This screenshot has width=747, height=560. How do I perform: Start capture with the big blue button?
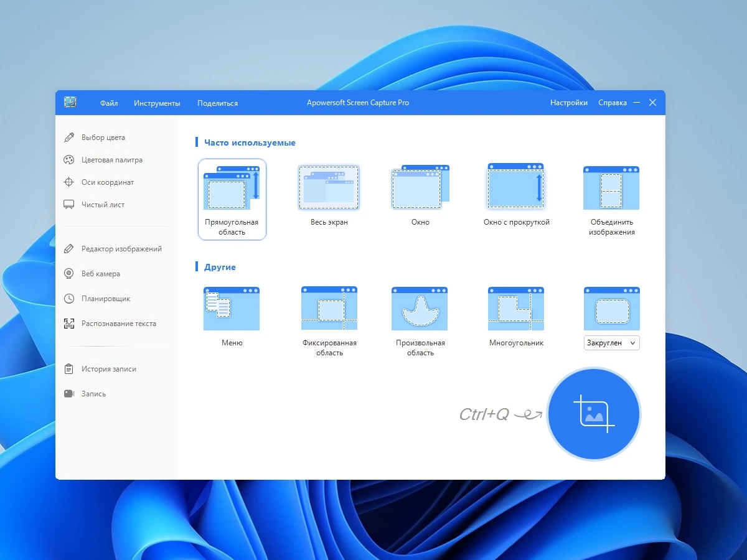(593, 414)
